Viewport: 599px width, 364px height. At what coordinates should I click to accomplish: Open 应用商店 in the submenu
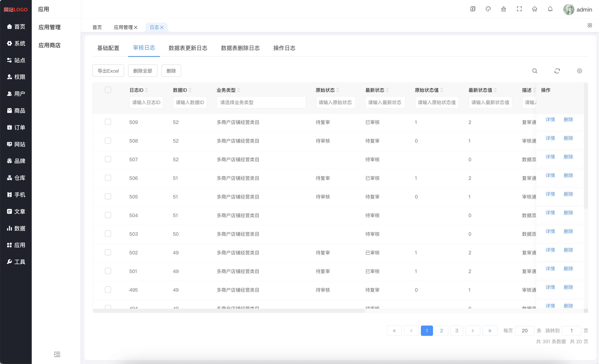49,45
